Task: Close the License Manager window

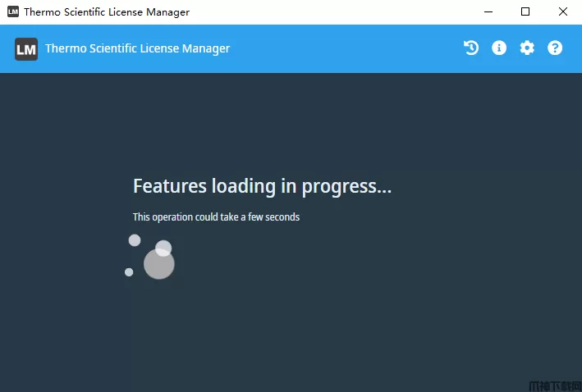Action: point(563,11)
